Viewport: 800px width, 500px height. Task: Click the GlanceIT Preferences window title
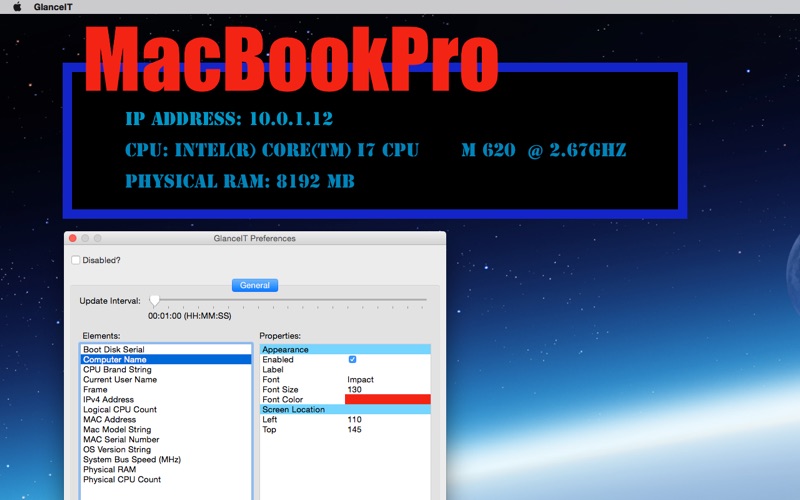pos(255,238)
